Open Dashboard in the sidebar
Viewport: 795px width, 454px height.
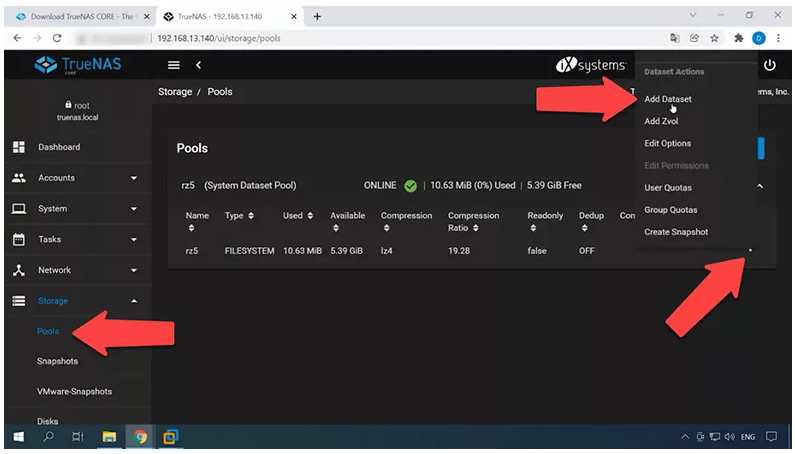pyautogui.click(x=59, y=147)
